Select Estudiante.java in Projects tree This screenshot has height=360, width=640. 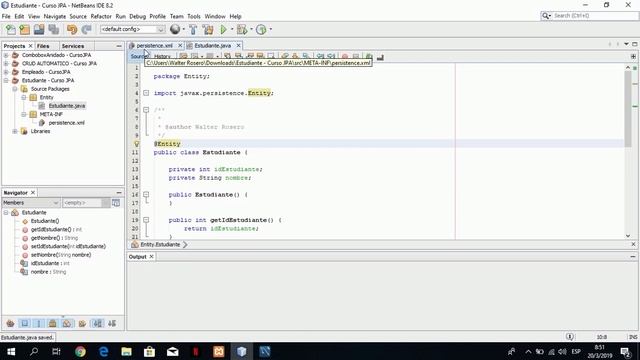coord(67,106)
